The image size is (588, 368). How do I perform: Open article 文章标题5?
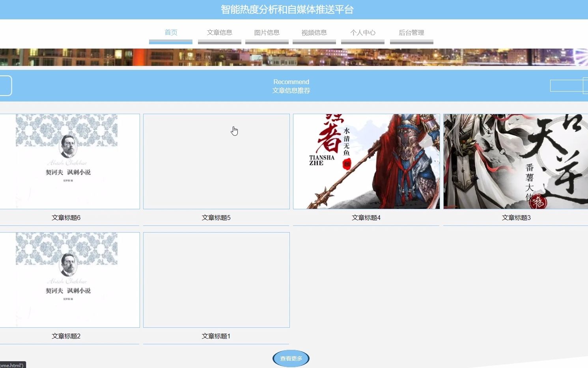[216, 218]
